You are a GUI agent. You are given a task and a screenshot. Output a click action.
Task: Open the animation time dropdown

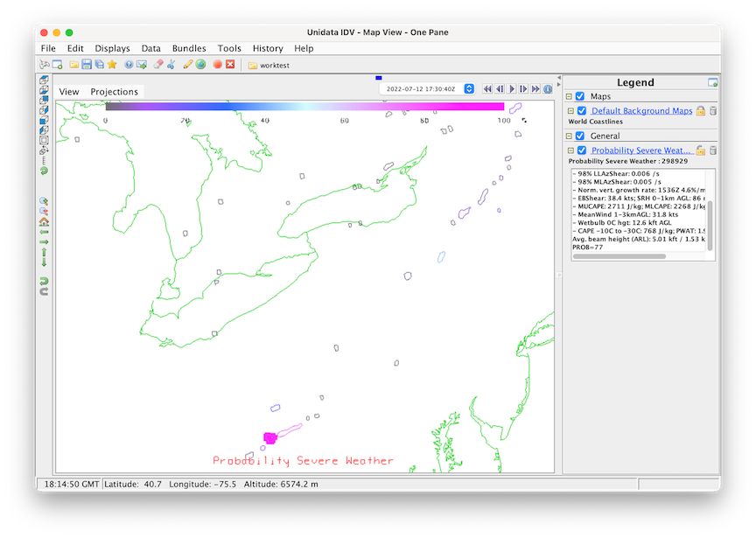469,89
